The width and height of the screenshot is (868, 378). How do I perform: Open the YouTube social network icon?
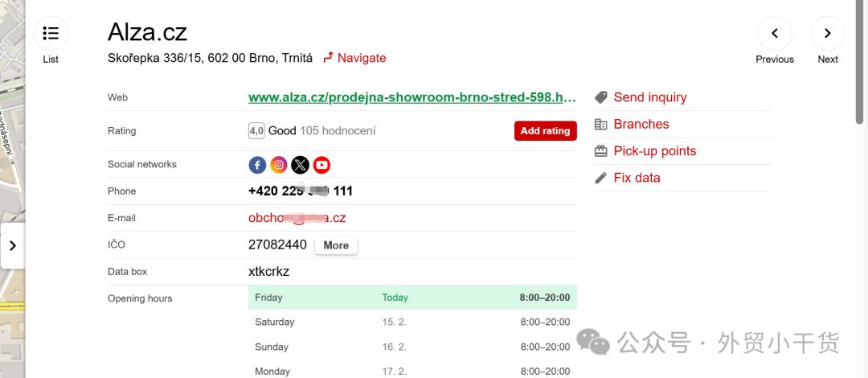pyautogui.click(x=321, y=165)
